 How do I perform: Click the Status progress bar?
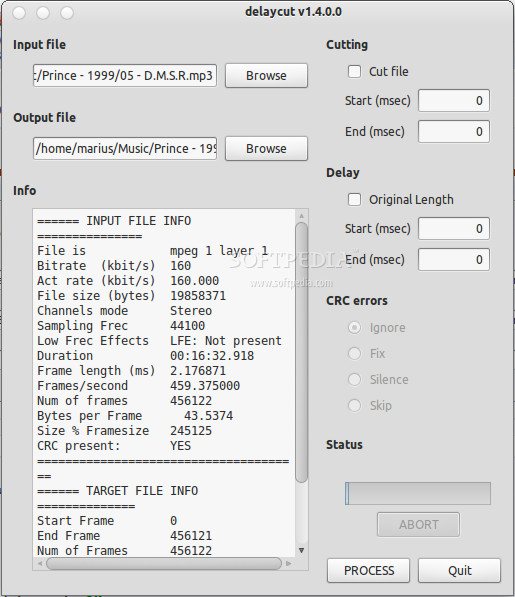(418, 493)
